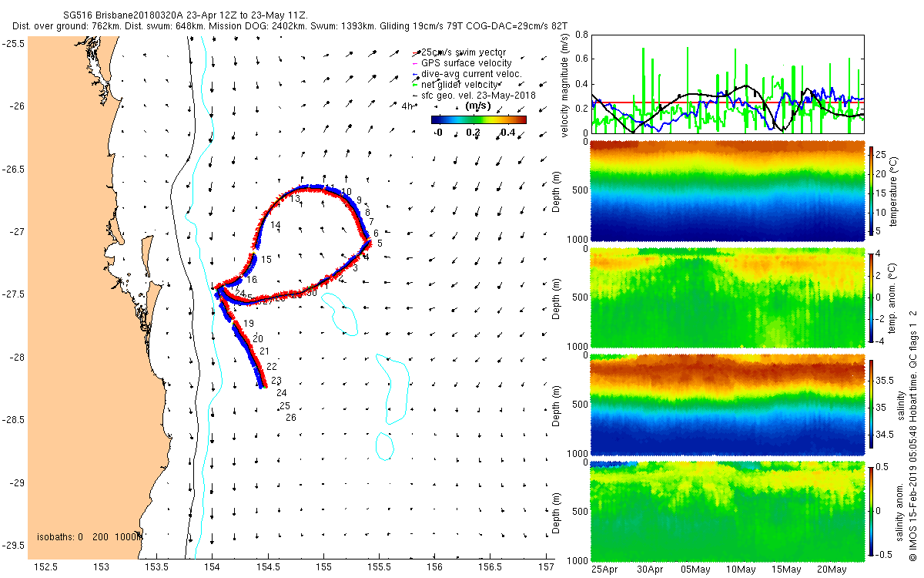
Task: Click the isobaths: 0 200 1000m label
Action: (89, 536)
